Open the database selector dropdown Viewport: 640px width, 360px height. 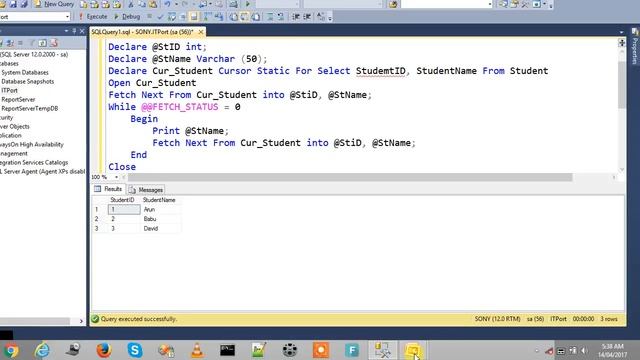67,17
